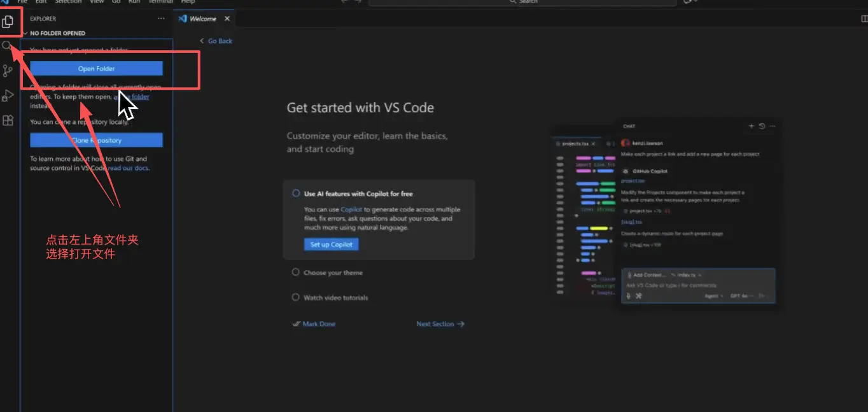The image size is (868, 412).
Task: Click the Clone Repository button
Action: point(96,140)
